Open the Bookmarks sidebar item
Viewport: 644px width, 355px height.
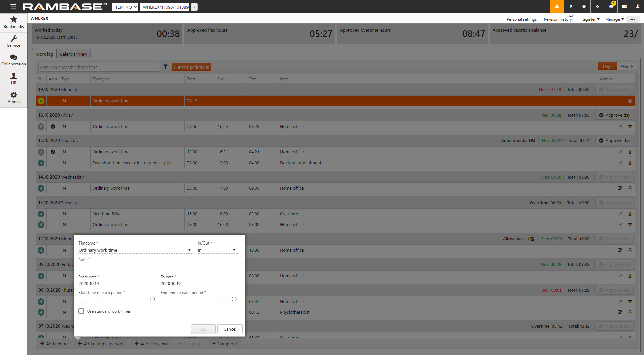[14, 22]
